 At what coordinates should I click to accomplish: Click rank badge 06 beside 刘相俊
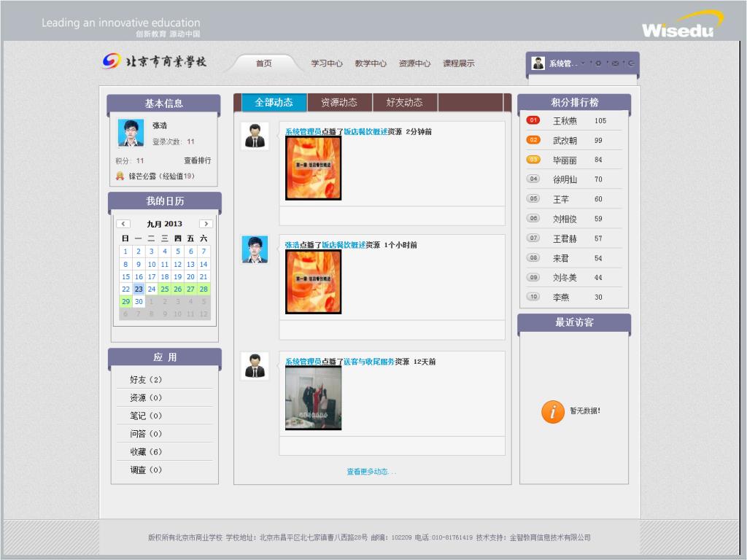click(533, 219)
